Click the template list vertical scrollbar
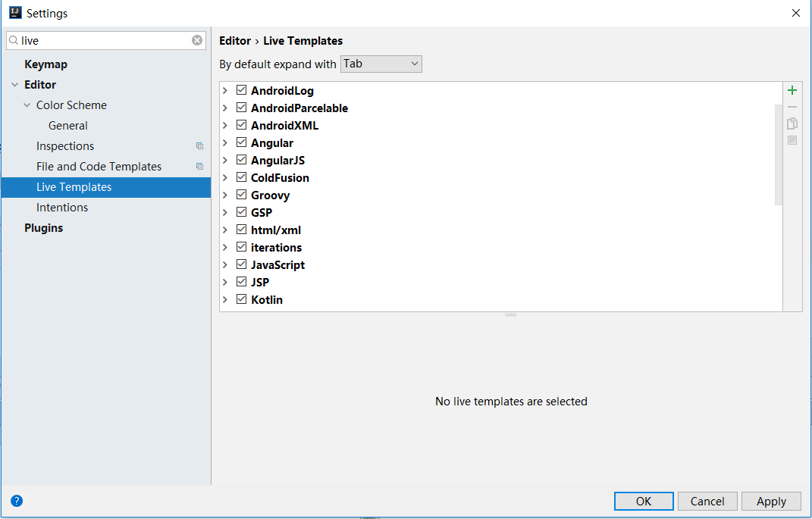The image size is (812, 519). [x=779, y=155]
